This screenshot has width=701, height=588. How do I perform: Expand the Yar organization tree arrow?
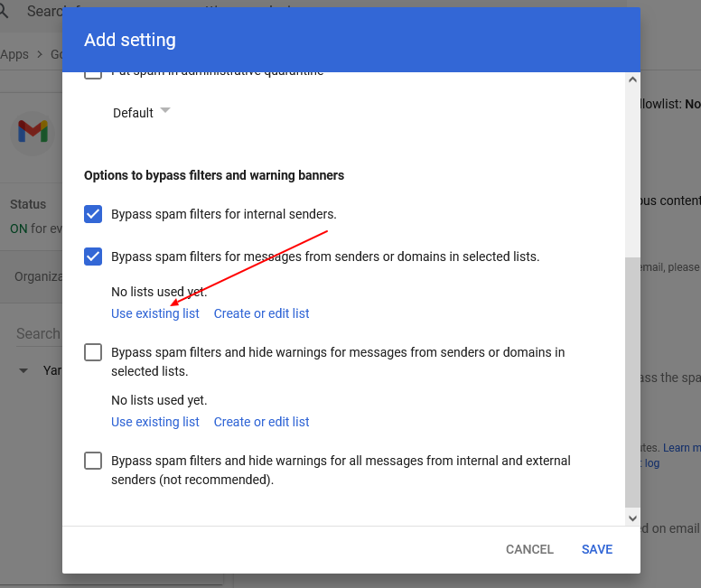(23, 370)
